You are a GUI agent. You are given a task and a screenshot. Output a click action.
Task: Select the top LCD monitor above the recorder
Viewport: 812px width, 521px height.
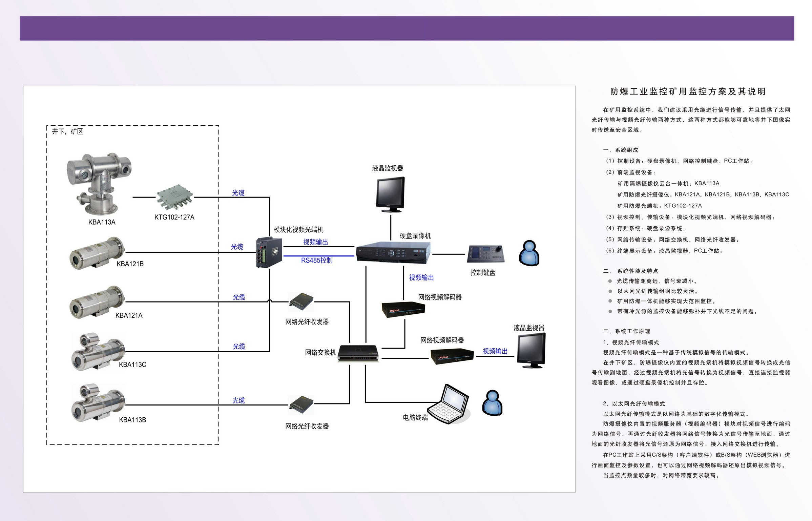[391, 194]
